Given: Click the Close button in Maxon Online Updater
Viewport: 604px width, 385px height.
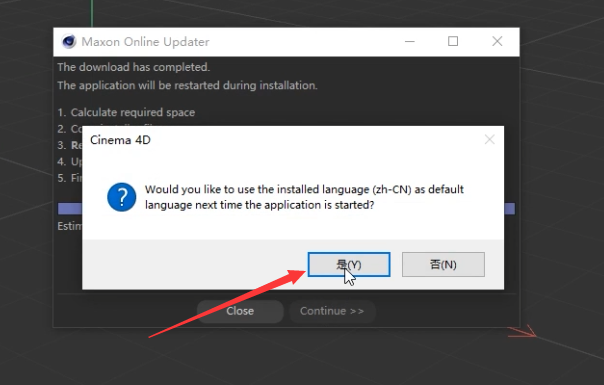Looking at the screenshot, I should pyautogui.click(x=240, y=311).
